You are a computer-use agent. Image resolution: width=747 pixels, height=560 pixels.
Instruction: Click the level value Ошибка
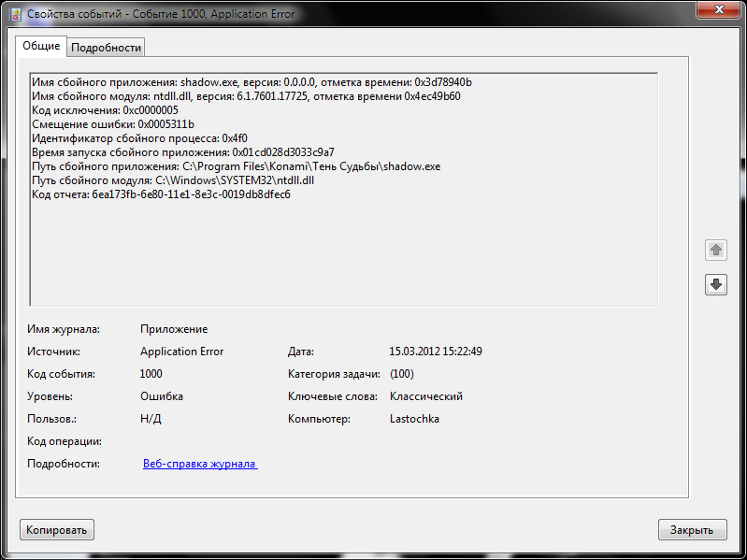(162, 396)
